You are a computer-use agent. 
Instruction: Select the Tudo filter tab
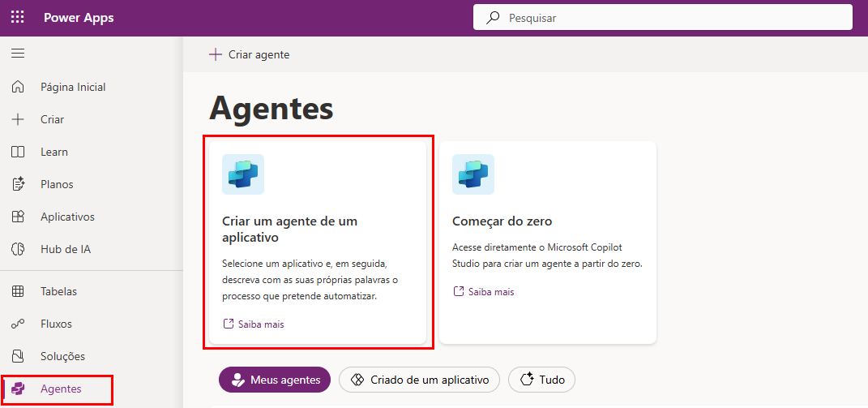click(541, 380)
